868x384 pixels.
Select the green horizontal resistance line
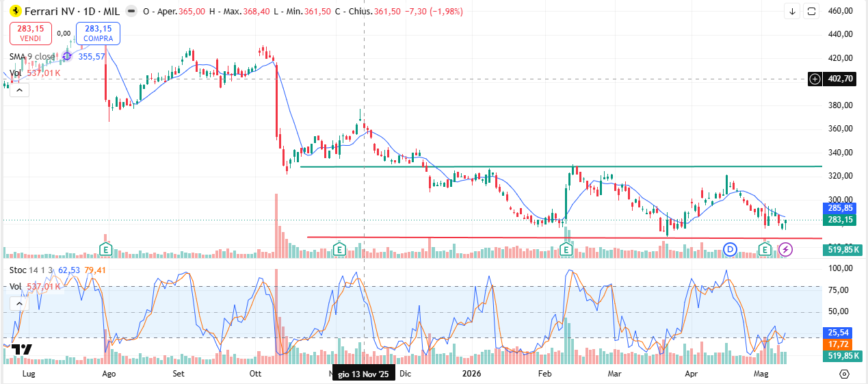pyautogui.click(x=561, y=166)
